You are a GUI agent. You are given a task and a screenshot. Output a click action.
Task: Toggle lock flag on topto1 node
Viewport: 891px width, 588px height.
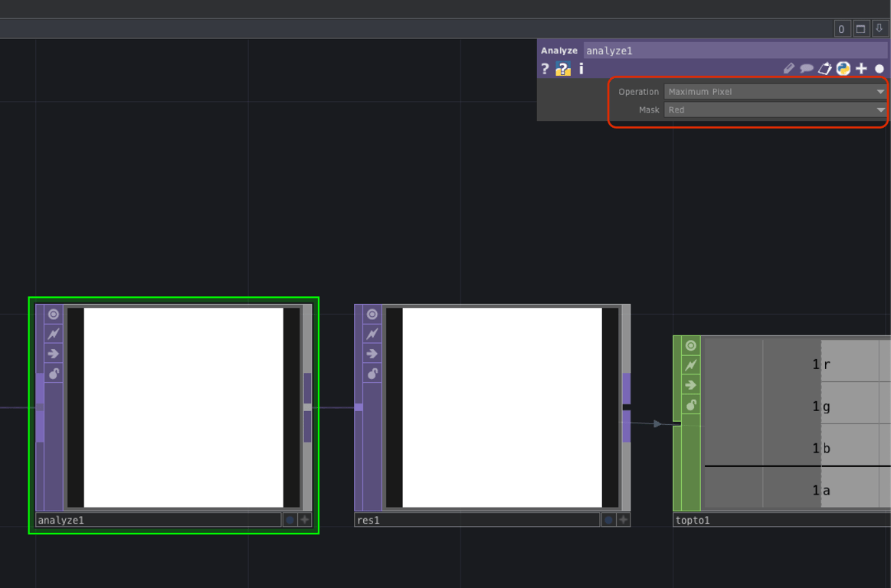(x=691, y=405)
